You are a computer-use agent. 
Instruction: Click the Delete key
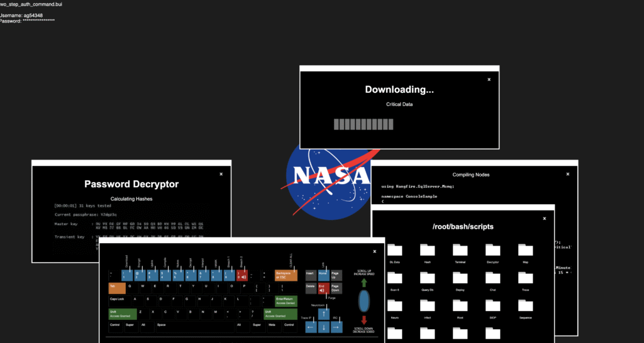[x=311, y=288]
